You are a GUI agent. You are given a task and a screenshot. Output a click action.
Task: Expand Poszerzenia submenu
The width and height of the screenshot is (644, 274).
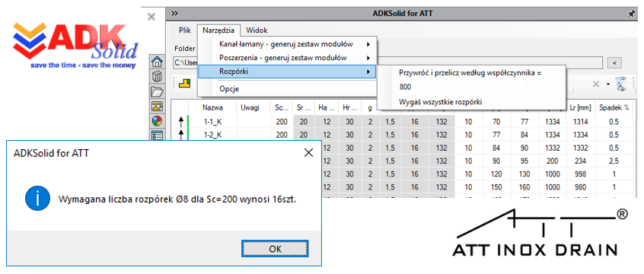coord(287,58)
